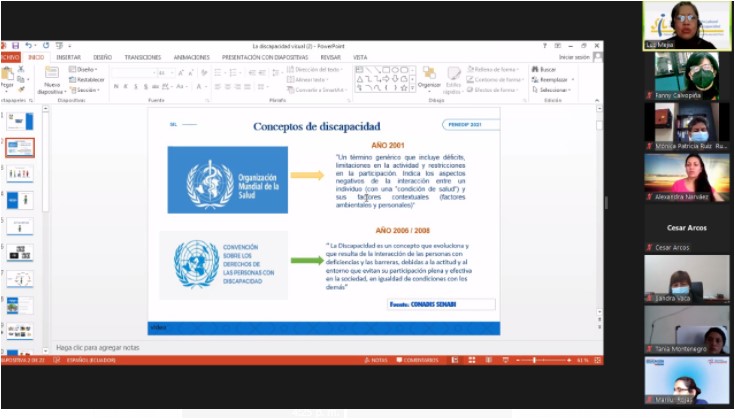The image size is (735, 419).
Task: Click the Save icon in quick access toolbar
Action: [15, 45]
